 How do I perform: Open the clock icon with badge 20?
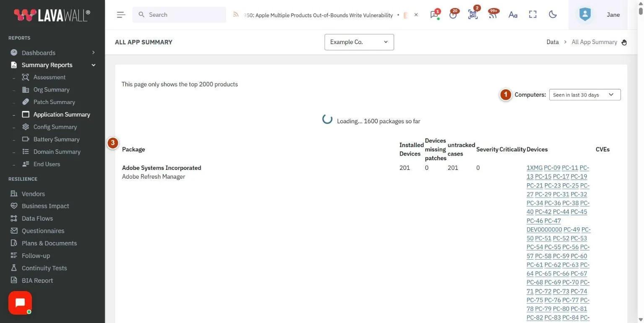pyautogui.click(x=453, y=15)
